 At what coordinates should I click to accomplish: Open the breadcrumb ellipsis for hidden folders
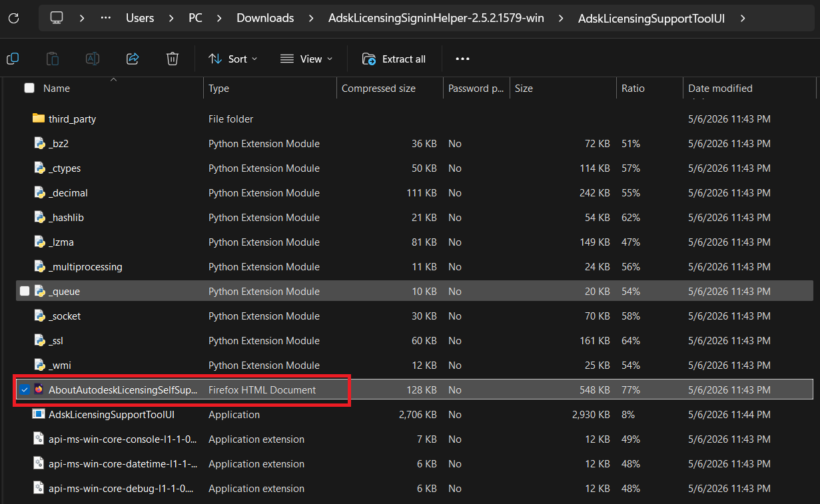(106, 18)
